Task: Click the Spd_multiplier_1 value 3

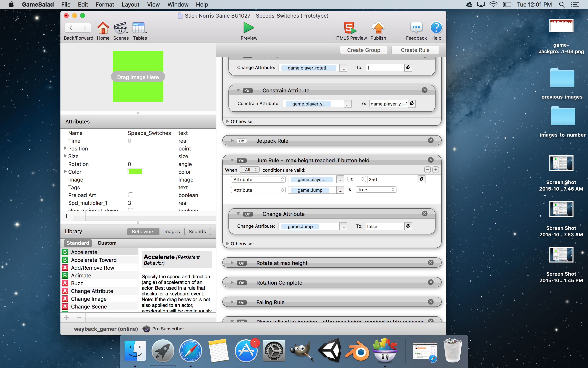Action: click(x=129, y=203)
